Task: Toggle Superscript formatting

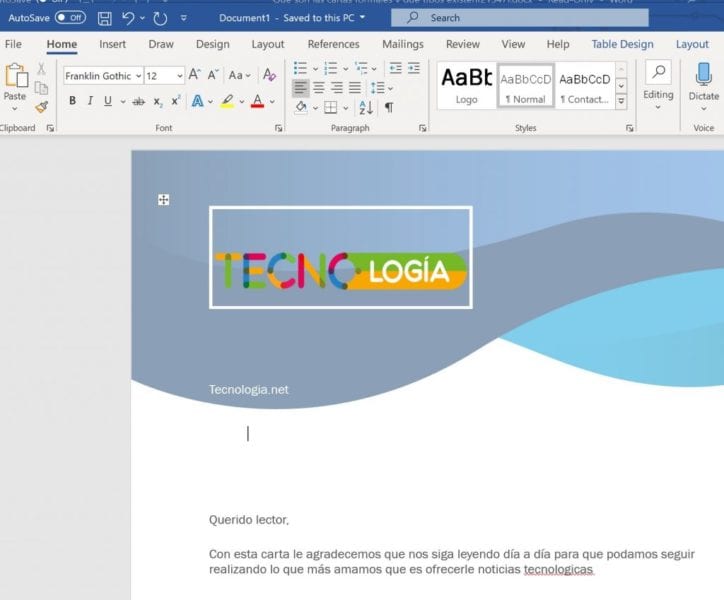Action: pos(175,101)
